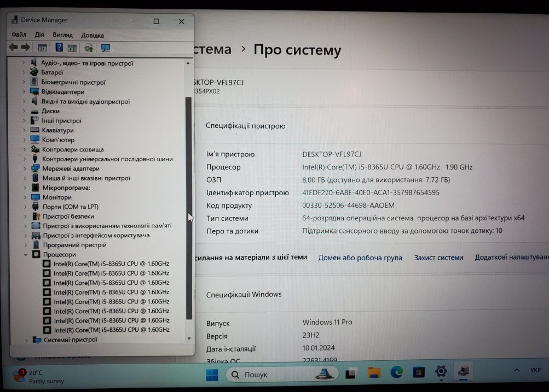Expand the Контролери сховища node

click(x=25, y=149)
